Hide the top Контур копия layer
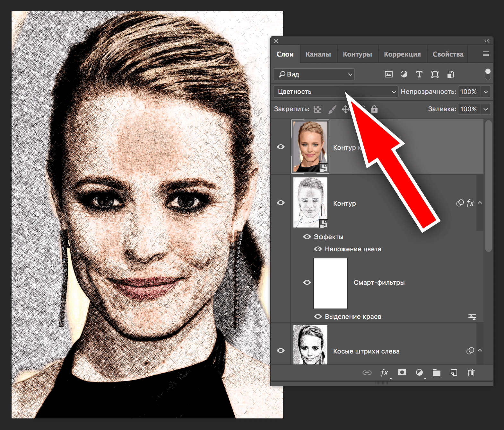This screenshot has height=430, width=504. [281, 147]
